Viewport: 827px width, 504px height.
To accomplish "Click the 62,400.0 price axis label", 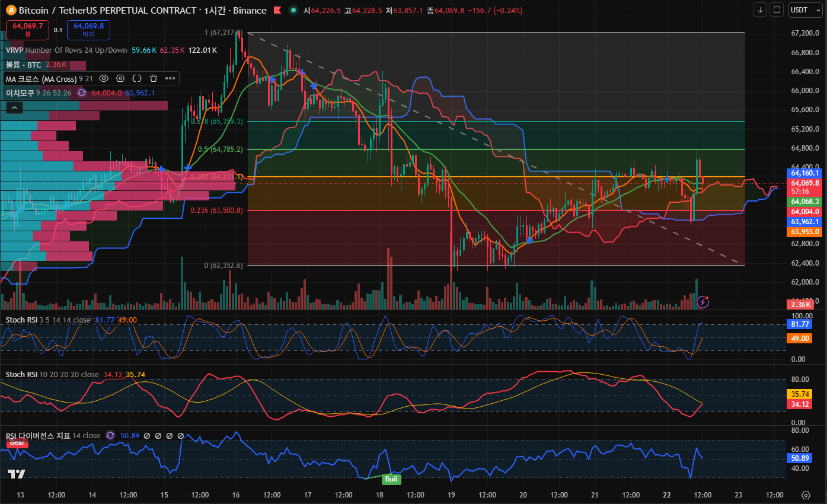I will click(806, 263).
